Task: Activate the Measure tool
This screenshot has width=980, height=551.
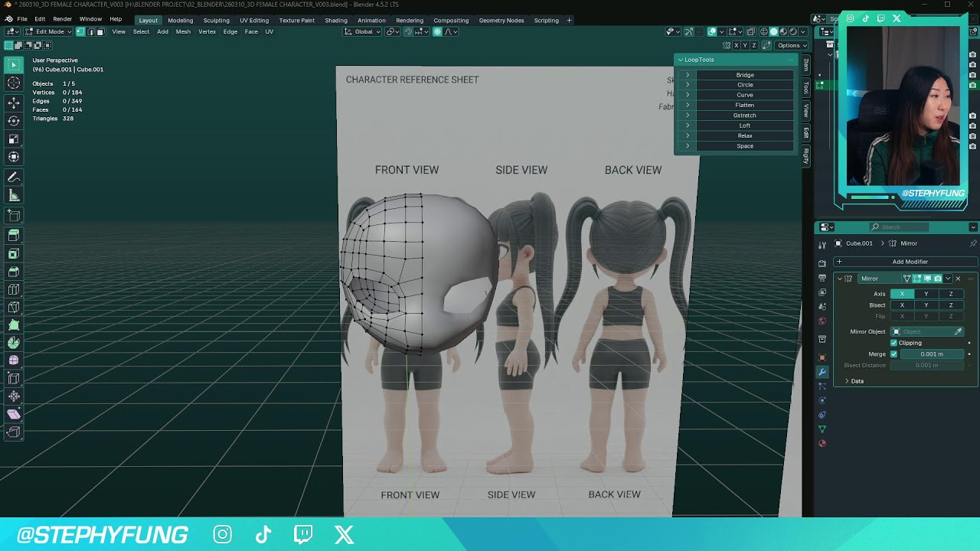Action: pyautogui.click(x=14, y=196)
